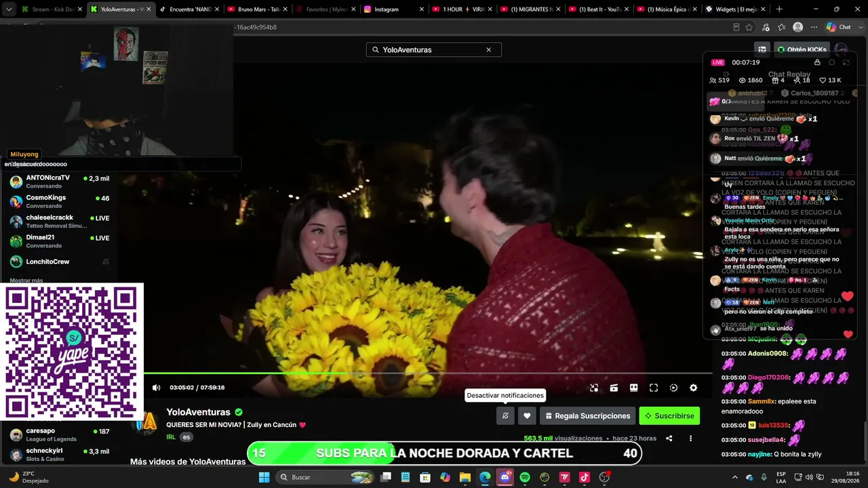Open Copilot Chat button
Viewport: 868px width, 488px height.
coord(838,27)
